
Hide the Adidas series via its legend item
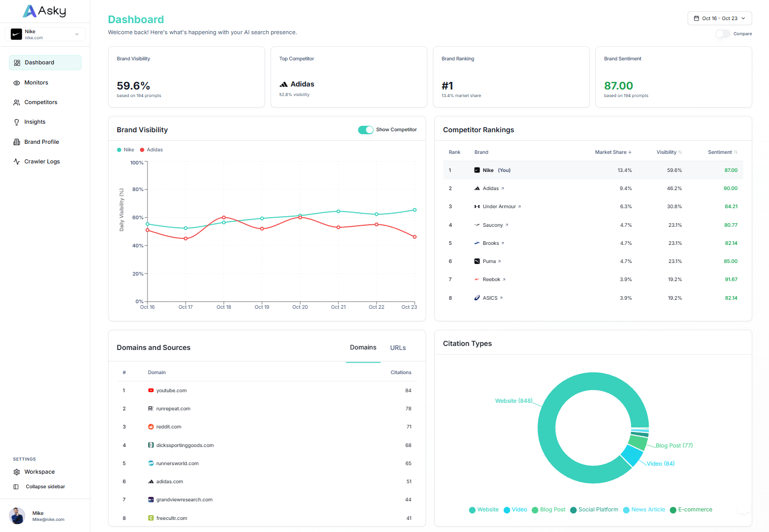(151, 149)
